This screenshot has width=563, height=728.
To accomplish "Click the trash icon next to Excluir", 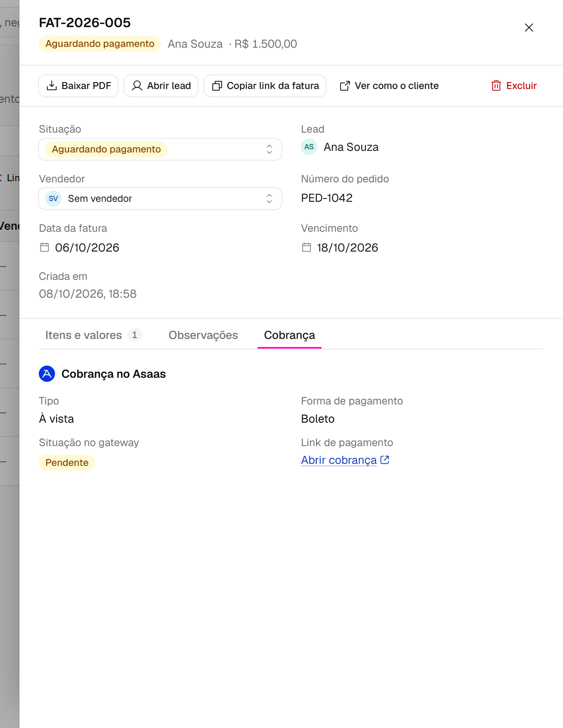I will coord(496,86).
